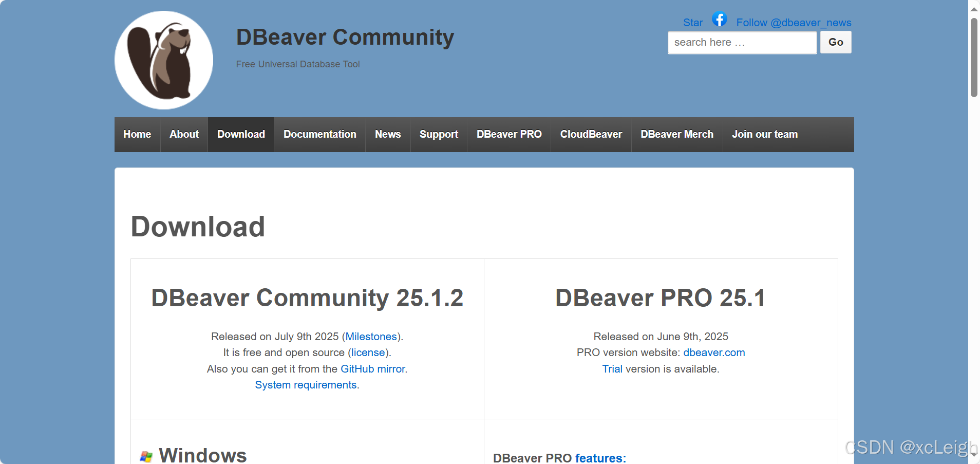
Task: Open the About menu item
Action: 184,134
